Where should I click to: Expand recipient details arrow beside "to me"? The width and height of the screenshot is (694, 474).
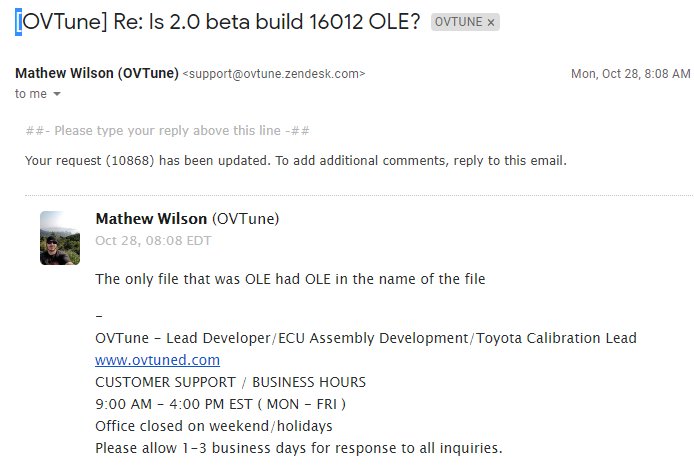57,94
